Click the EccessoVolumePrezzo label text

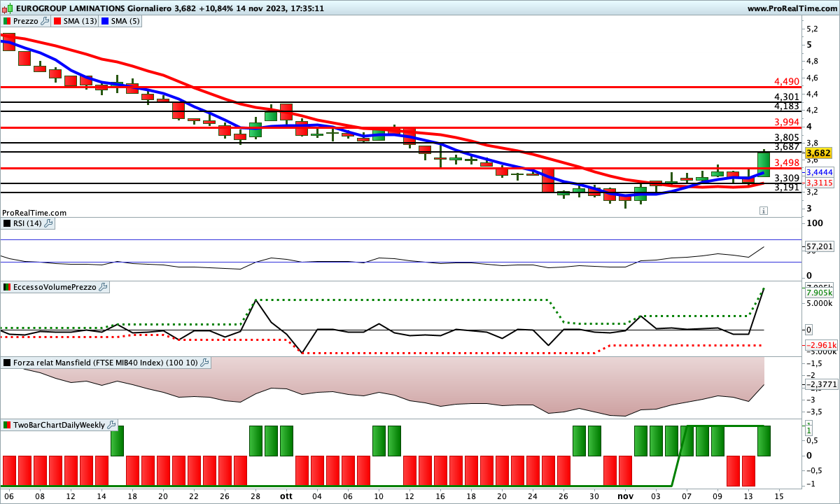pyautogui.click(x=55, y=287)
